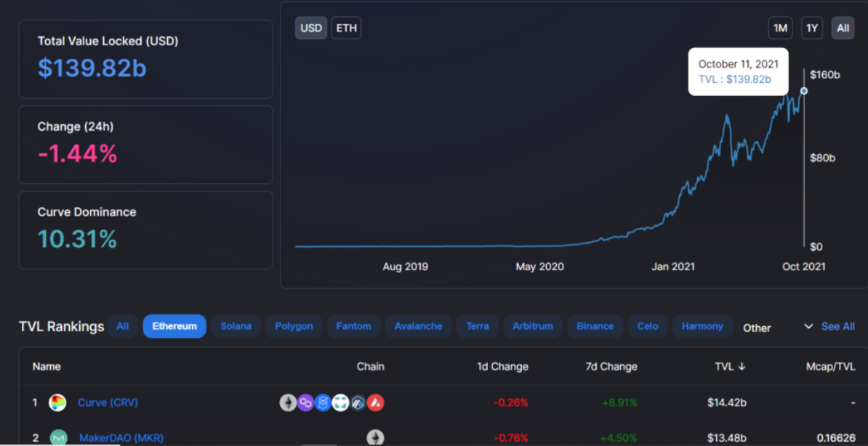Click the MakerDAO logo icon

pyautogui.click(x=59, y=438)
